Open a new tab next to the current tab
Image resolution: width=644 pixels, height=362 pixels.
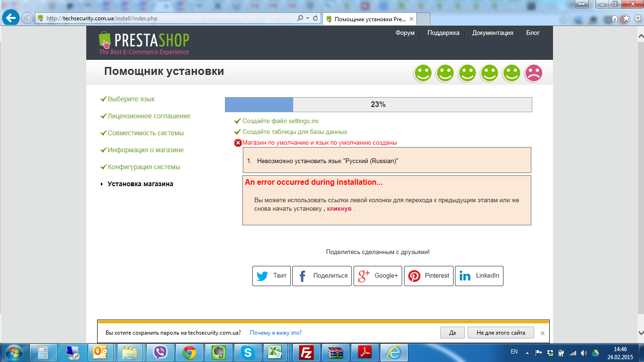tap(424, 19)
